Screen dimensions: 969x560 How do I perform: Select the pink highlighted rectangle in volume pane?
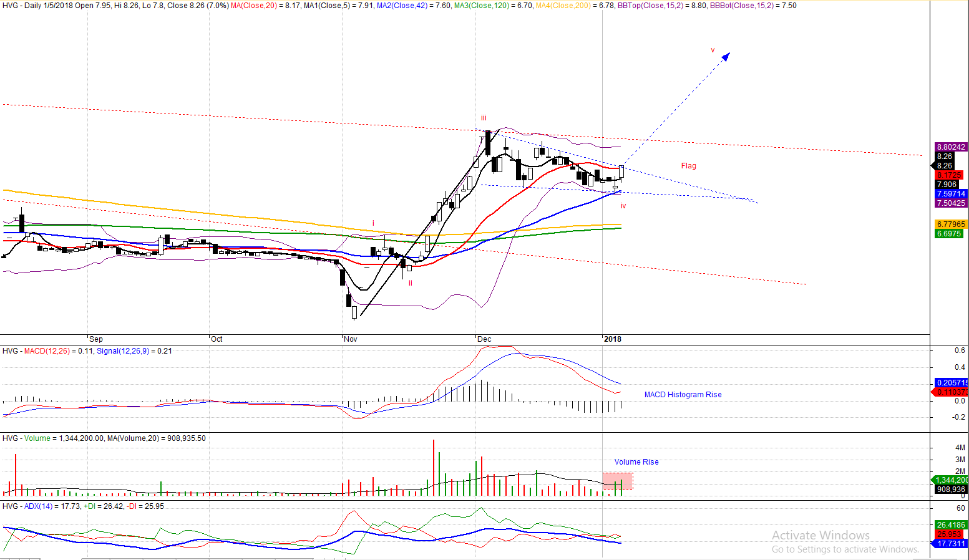tap(618, 481)
